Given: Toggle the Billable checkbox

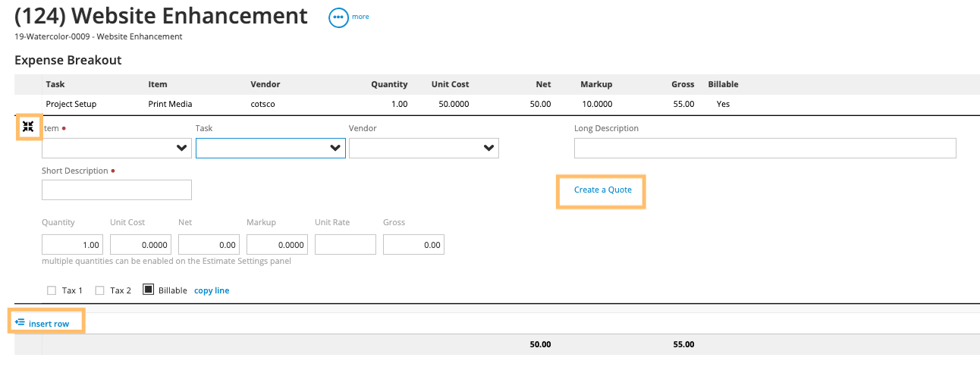Looking at the screenshot, I should coord(148,290).
